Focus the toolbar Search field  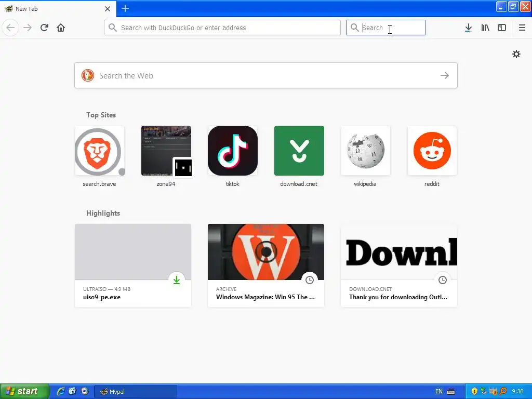click(385, 28)
